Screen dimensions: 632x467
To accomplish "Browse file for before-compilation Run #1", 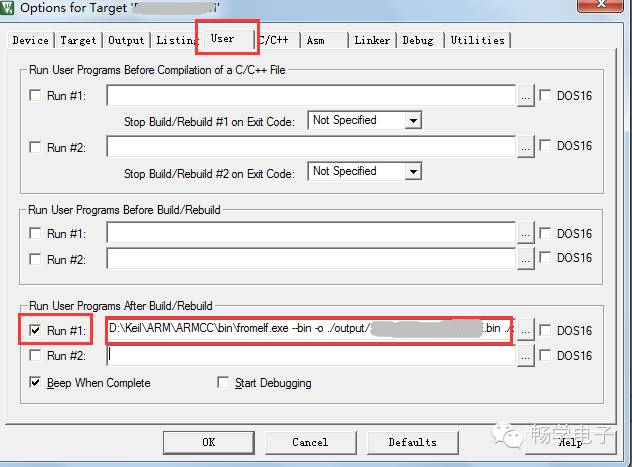I will point(525,96).
